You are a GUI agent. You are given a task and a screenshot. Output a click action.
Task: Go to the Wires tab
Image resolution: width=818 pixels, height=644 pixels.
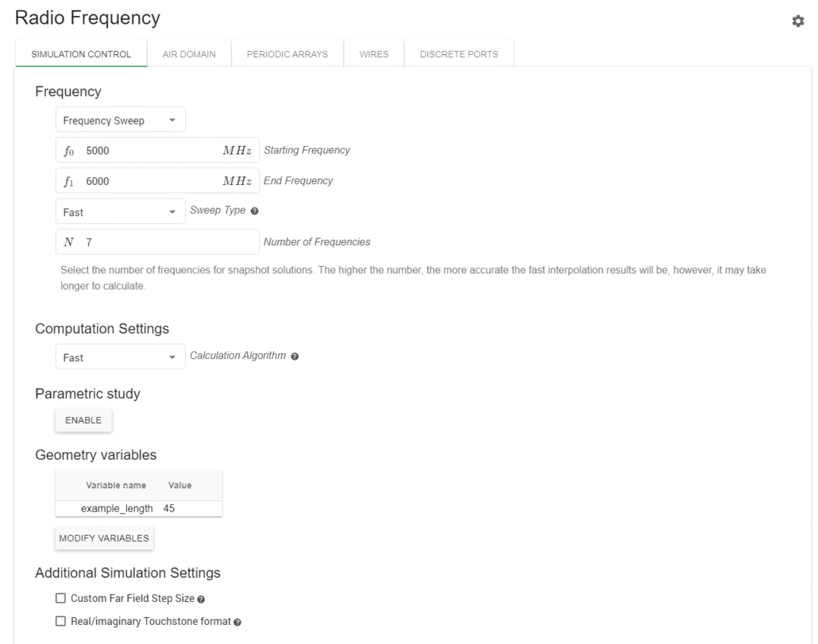click(373, 54)
